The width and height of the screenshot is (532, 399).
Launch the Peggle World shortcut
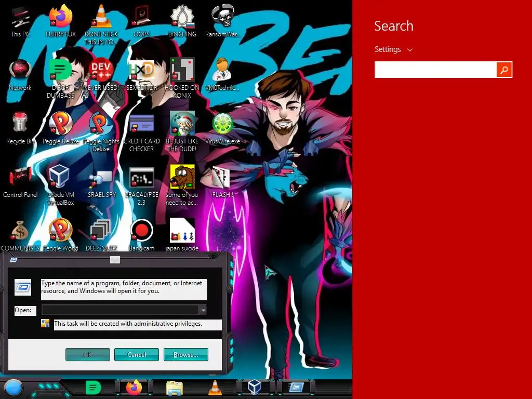[x=60, y=235]
